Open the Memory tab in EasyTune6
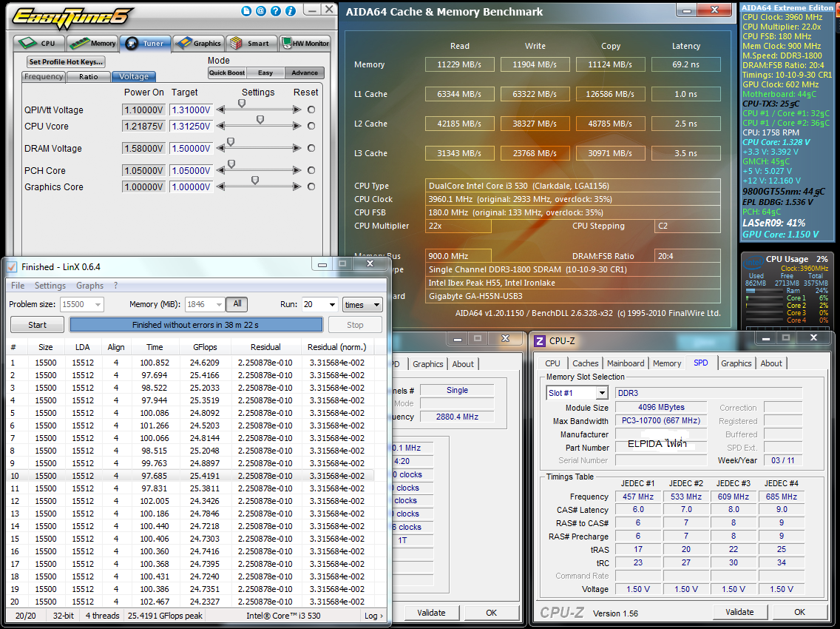This screenshot has height=629, width=840. 93,44
